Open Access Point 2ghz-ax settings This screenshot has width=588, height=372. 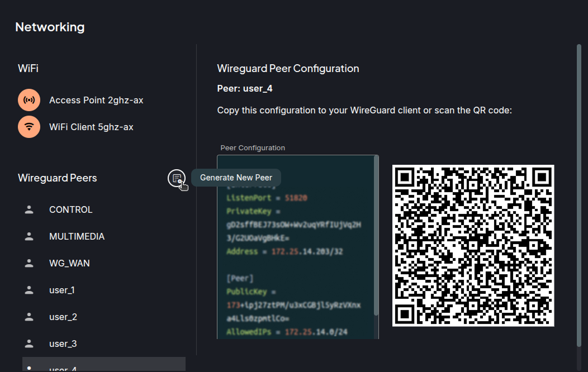click(96, 100)
